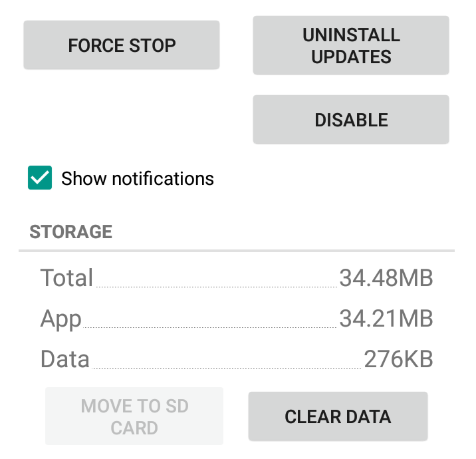Click the dotted leader in Data row
Viewport: 476px width, 459px height.
click(226, 368)
